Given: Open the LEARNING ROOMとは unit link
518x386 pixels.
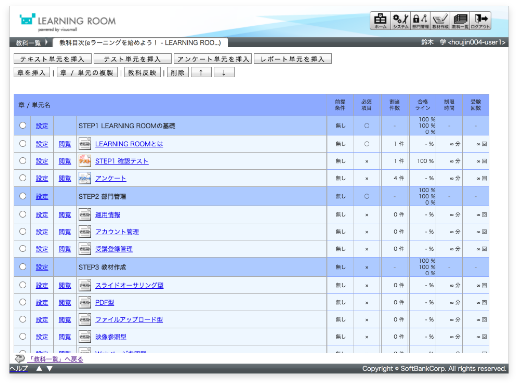Looking at the screenshot, I should (x=129, y=144).
